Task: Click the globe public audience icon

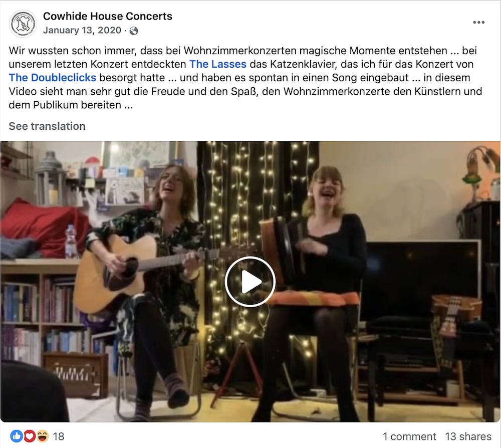Action: pos(134,31)
